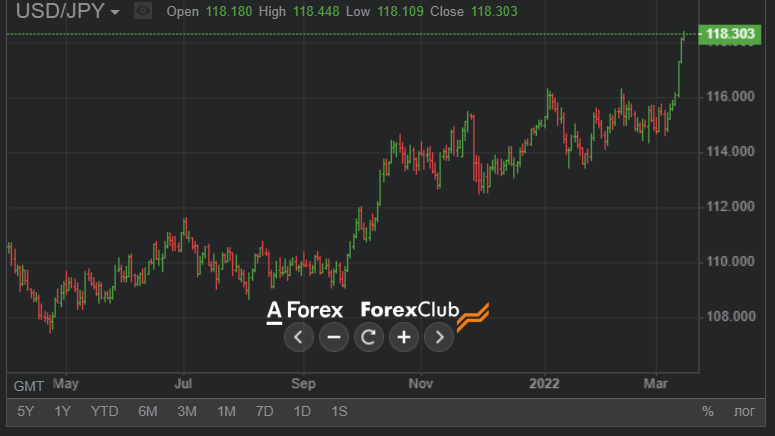775x436 pixels.
Task: Click the 2022 label on time axis
Action: (x=544, y=384)
